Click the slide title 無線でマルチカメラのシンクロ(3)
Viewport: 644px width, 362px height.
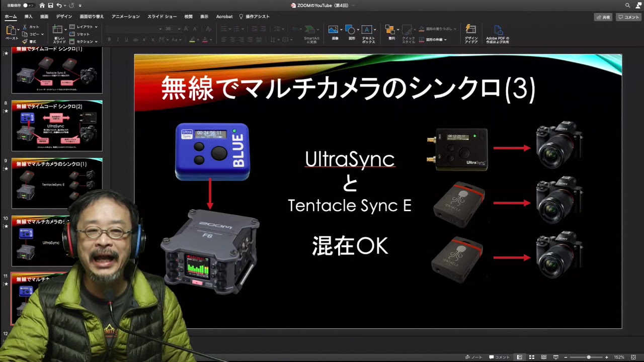(348, 89)
